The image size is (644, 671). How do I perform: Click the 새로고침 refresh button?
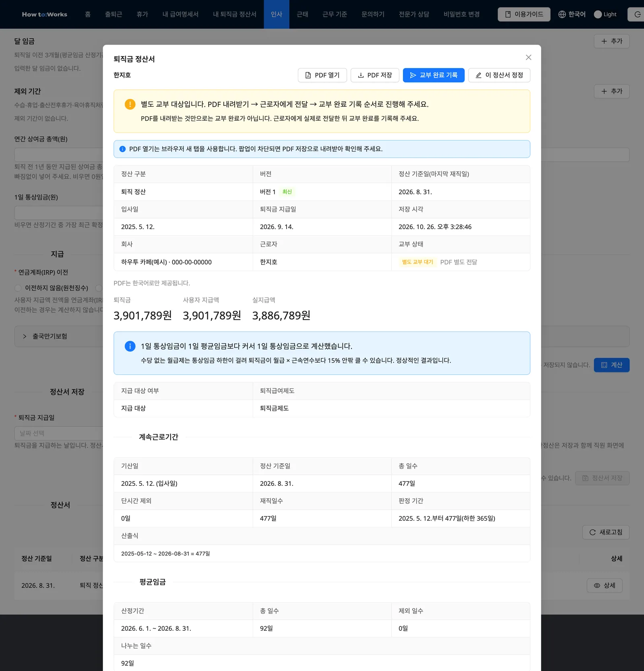tap(606, 532)
